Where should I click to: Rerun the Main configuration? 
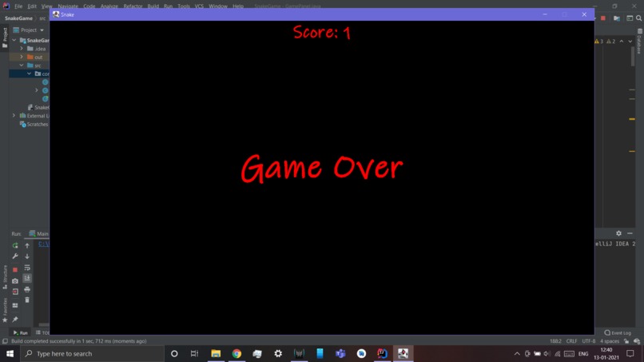15,245
